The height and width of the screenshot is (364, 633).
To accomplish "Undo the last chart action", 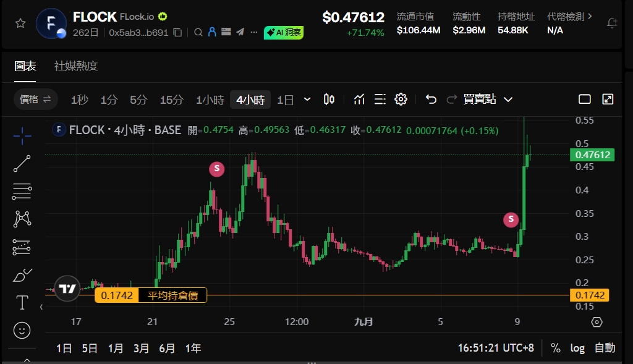I will pyautogui.click(x=431, y=99).
